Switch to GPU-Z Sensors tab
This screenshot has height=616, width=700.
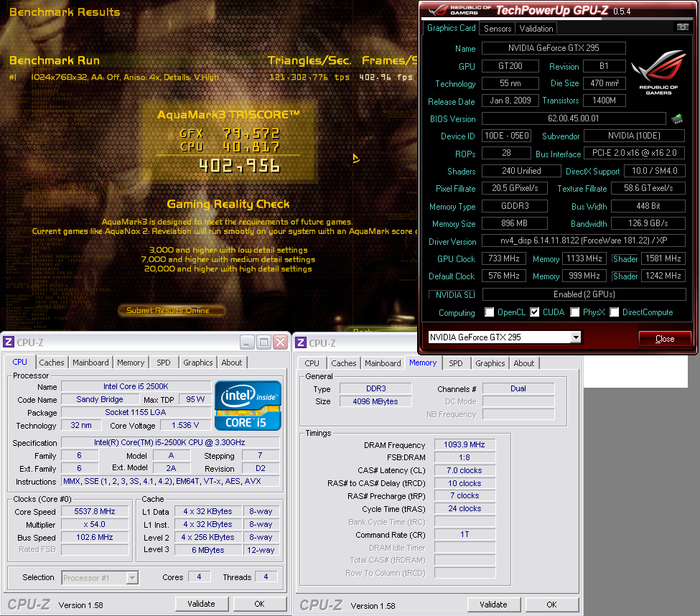pos(498,29)
